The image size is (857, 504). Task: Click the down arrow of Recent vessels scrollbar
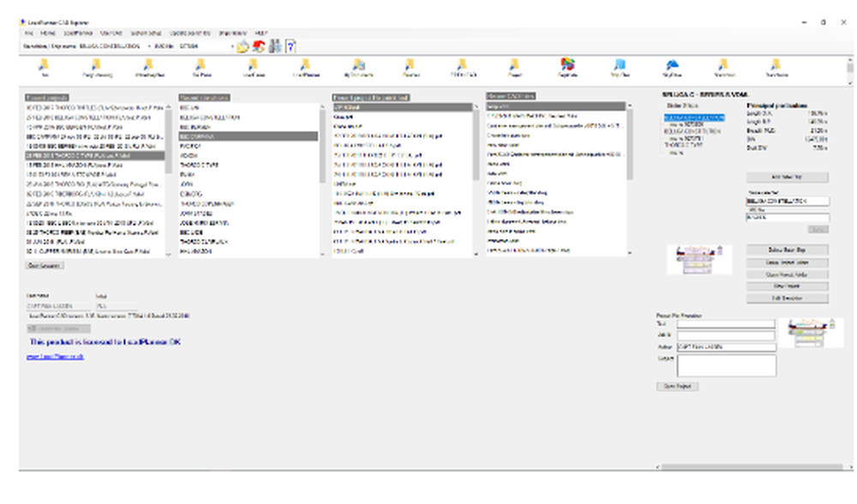click(322, 255)
